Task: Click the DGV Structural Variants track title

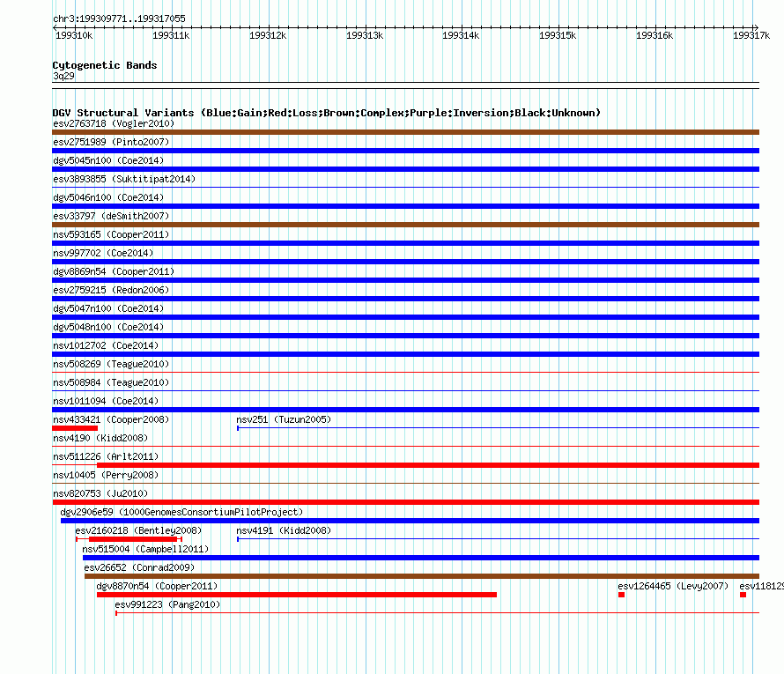Action: 327,113
